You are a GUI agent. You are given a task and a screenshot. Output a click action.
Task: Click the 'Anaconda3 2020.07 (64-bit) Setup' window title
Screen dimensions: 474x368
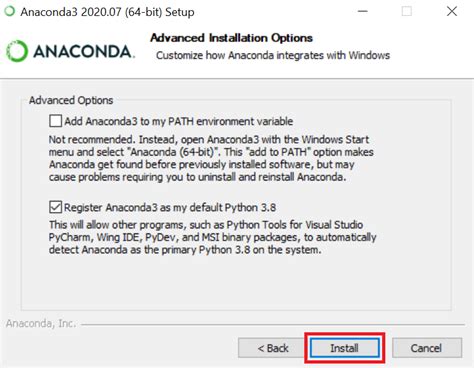[107, 12]
